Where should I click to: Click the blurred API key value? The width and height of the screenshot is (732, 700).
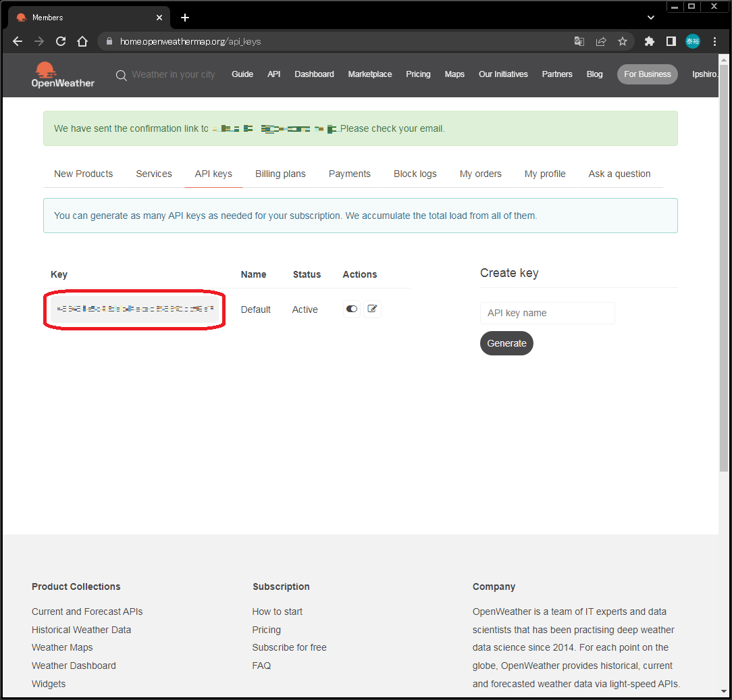pos(135,309)
